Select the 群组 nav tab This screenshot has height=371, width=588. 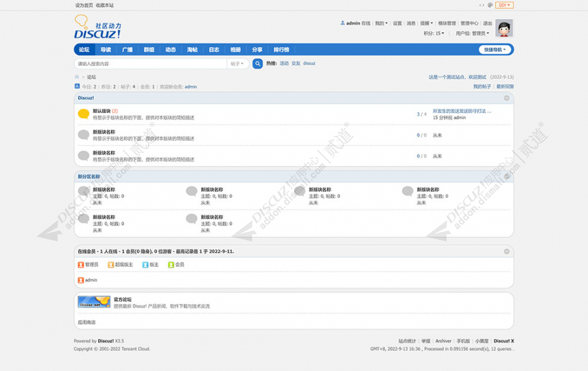[149, 50]
